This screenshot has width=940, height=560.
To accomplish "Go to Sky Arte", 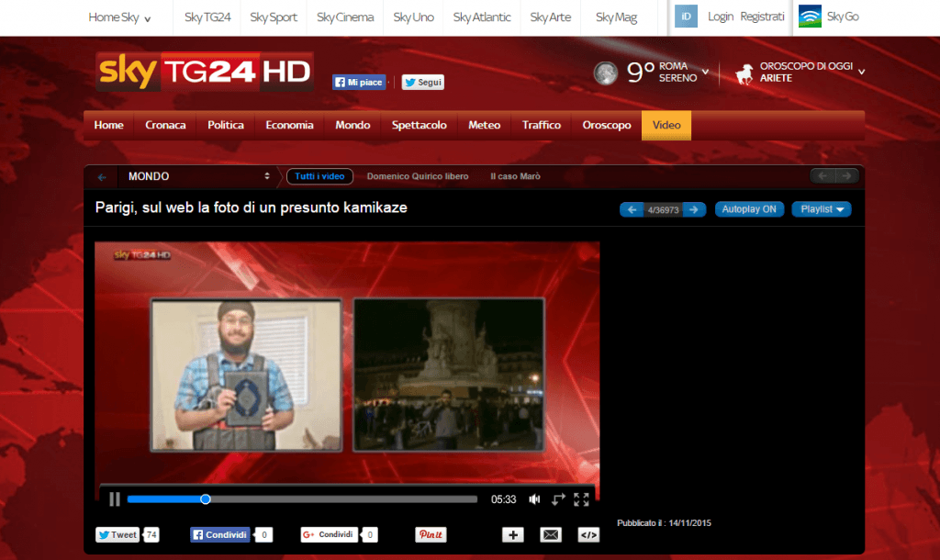I will (551, 17).
